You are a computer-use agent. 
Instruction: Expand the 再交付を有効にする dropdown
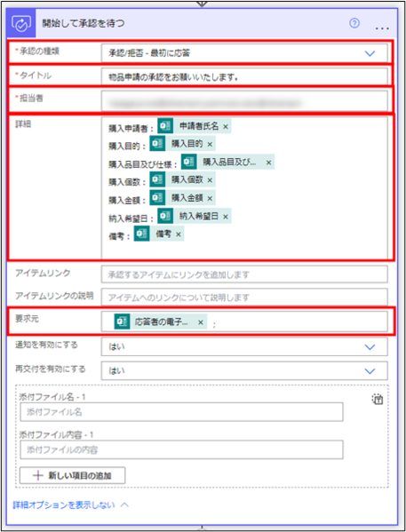[x=370, y=371]
